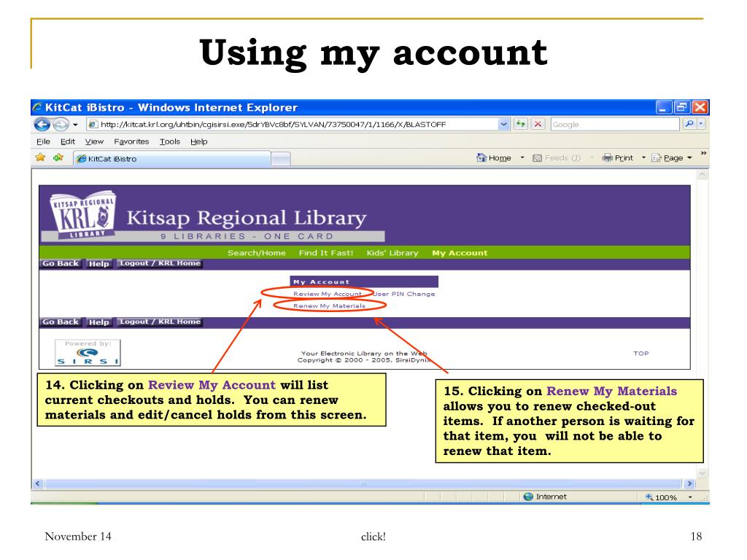The height and width of the screenshot is (560, 747).
Task: Click the TOP link
Action: 640,354
